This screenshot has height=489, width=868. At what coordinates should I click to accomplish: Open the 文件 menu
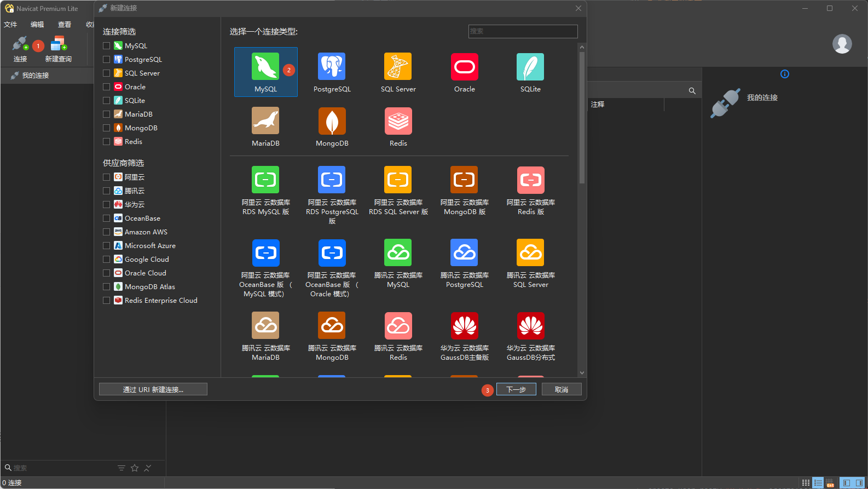10,25
